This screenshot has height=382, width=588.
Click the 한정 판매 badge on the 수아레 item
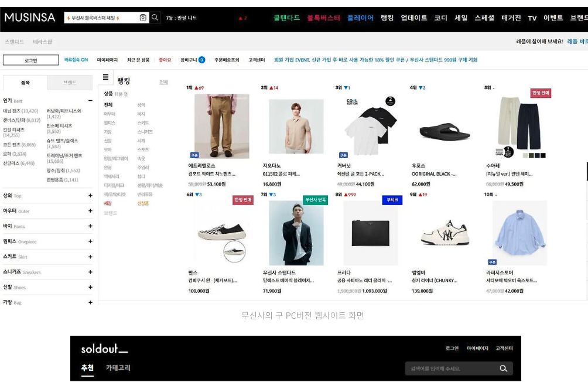(541, 93)
